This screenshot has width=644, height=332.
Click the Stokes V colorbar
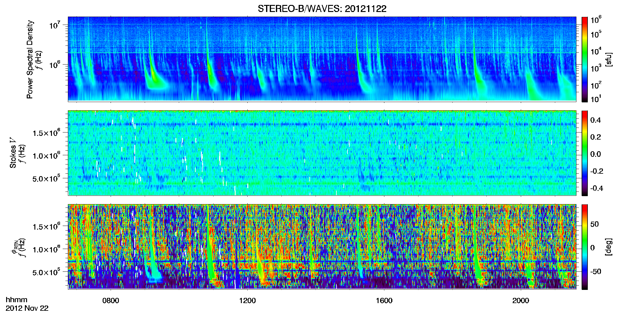585,153
